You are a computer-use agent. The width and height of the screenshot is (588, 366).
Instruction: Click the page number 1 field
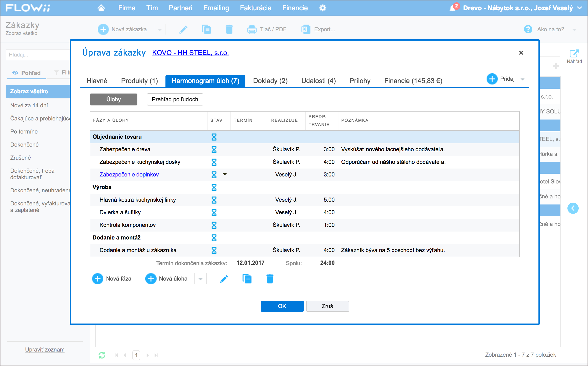136,355
